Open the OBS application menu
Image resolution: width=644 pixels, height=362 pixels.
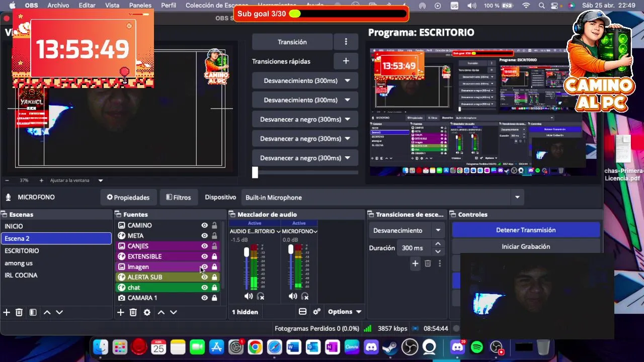point(31,5)
